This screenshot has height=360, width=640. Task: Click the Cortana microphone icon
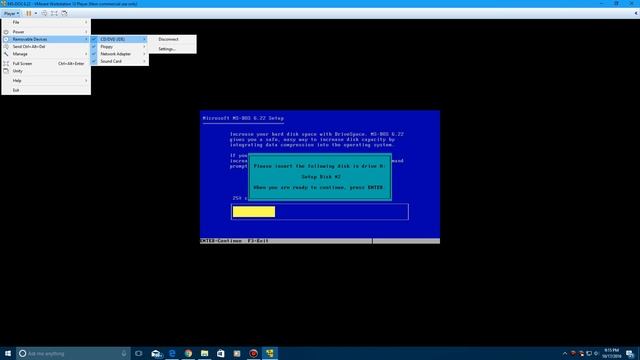point(124,353)
